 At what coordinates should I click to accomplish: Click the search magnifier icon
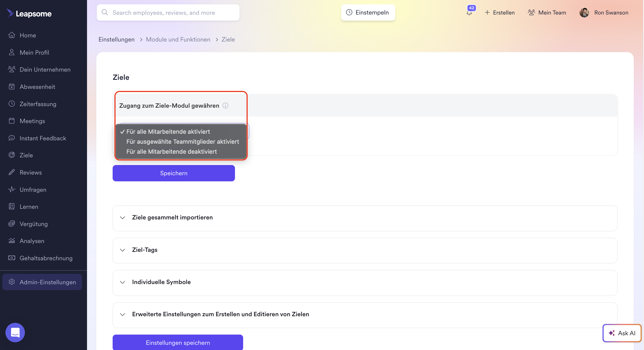point(105,12)
